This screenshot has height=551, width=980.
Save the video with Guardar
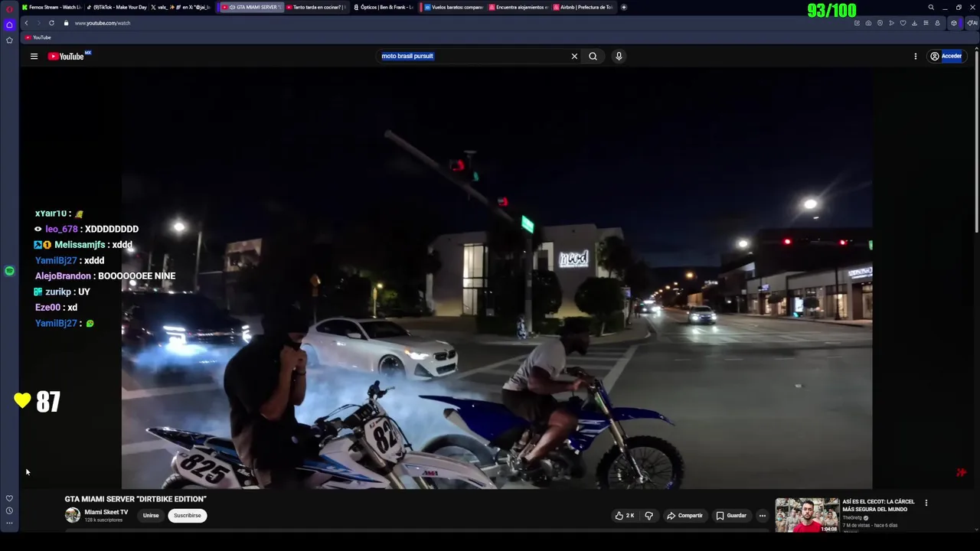pos(730,516)
